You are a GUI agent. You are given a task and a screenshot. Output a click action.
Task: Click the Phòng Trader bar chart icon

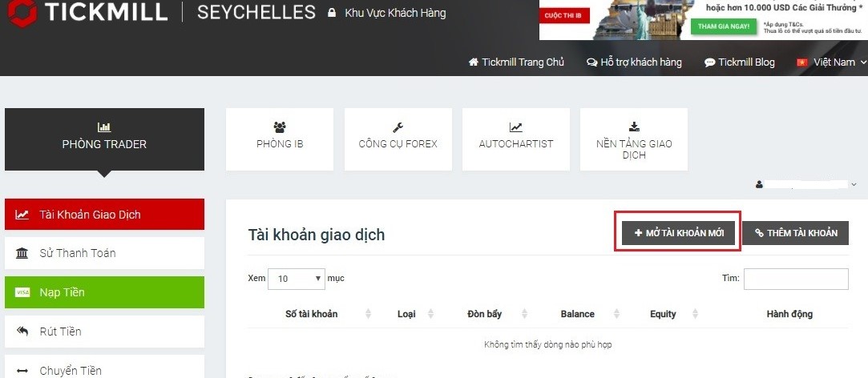104,127
